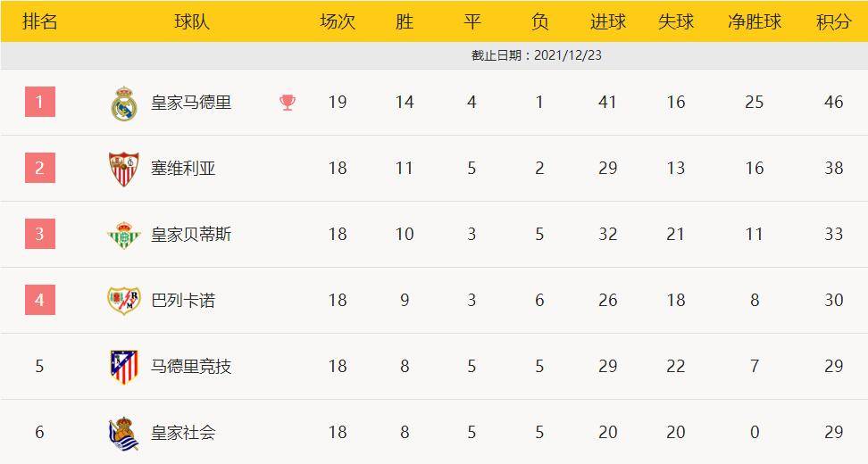
Task: Click the Rayo Vallecano club crest
Action: (x=124, y=301)
